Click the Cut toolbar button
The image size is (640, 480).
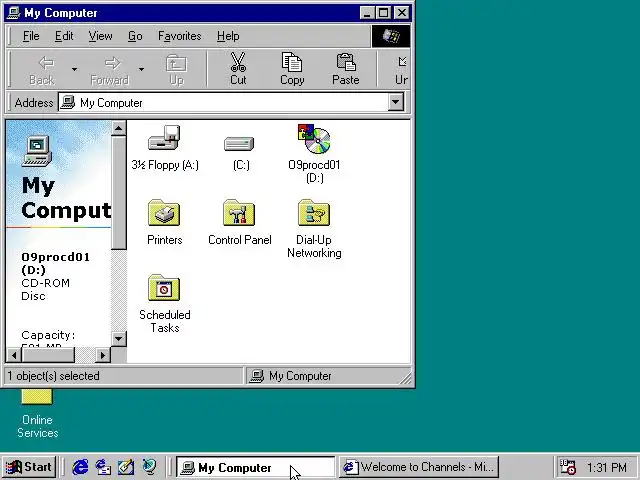click(238, 69)
